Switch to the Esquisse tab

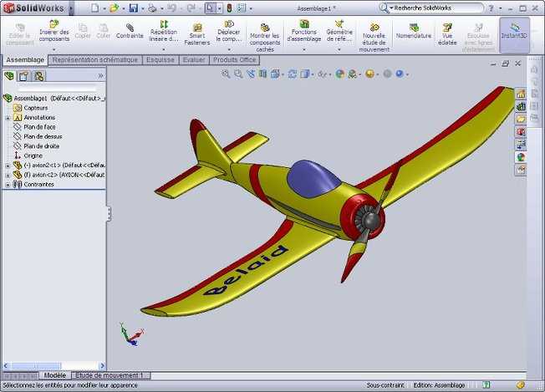(160, 60)
